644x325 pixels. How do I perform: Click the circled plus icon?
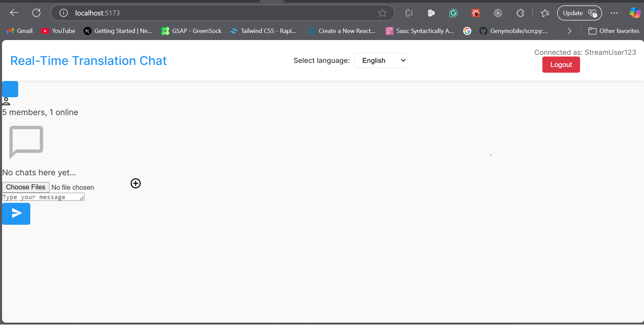[x=135, y=183]
